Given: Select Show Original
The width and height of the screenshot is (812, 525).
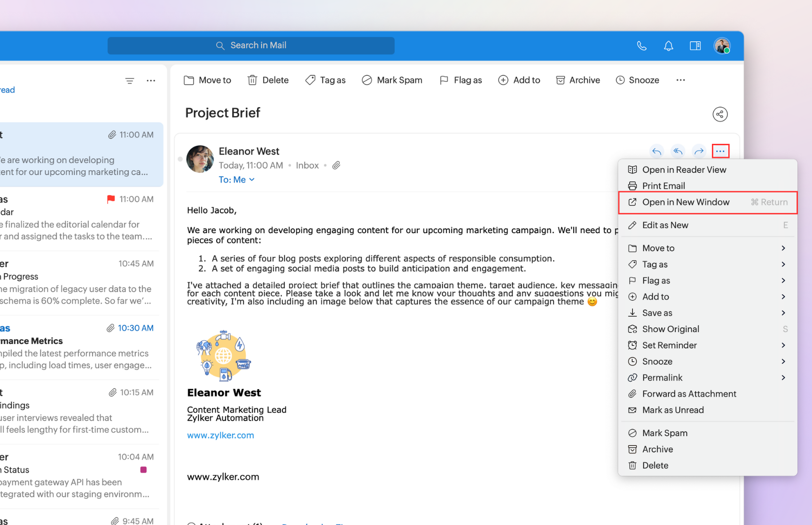Looking at the screenshot, I should (x=708, y=329).
